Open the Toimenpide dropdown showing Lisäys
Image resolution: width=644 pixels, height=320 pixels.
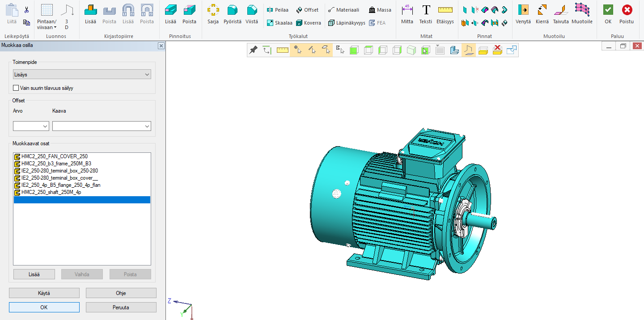pos(82,75)
